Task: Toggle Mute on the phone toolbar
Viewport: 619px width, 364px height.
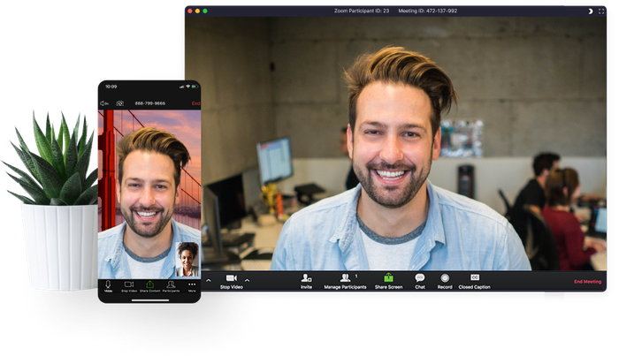Action: 108,285
